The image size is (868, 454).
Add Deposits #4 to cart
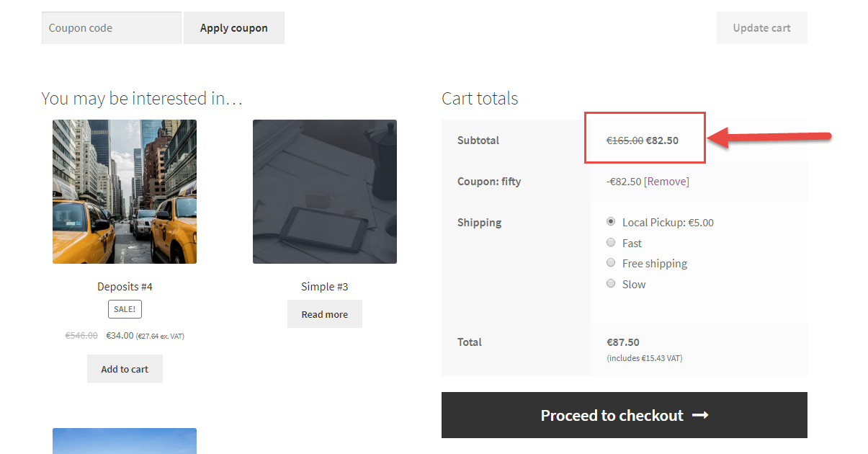click(x=125, y=369)
